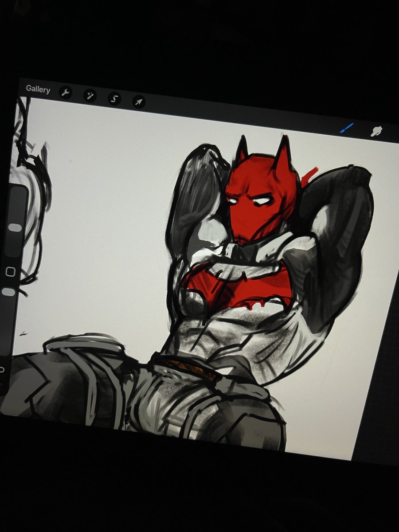Screen dimensions: 399x532
Task: Open the Adjustments magic wand menu
Action: 90,95
